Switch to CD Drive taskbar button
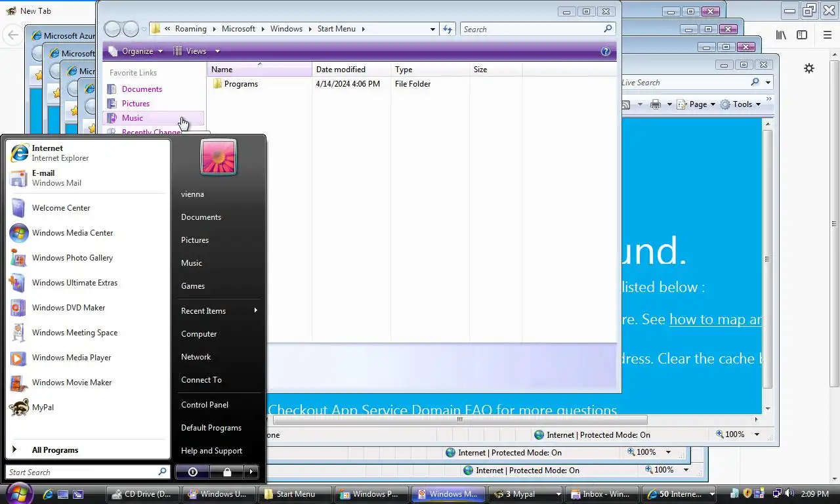Viewport: 840px width, 504px height. 143,494
